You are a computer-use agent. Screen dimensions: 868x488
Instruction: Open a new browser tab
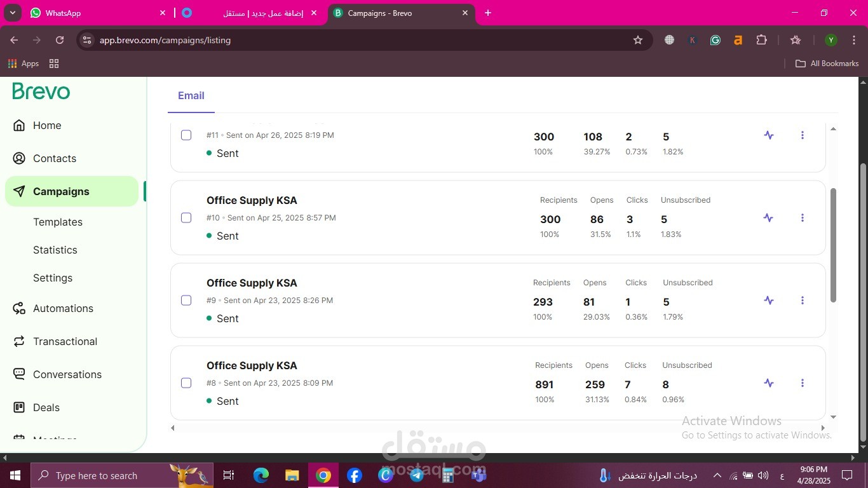click(488, 13)
